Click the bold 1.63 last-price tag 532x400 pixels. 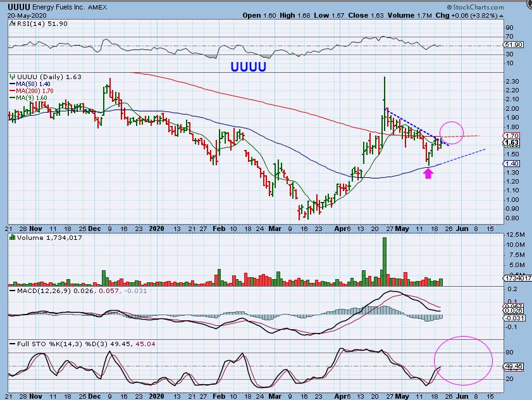(x=511, y=142)
